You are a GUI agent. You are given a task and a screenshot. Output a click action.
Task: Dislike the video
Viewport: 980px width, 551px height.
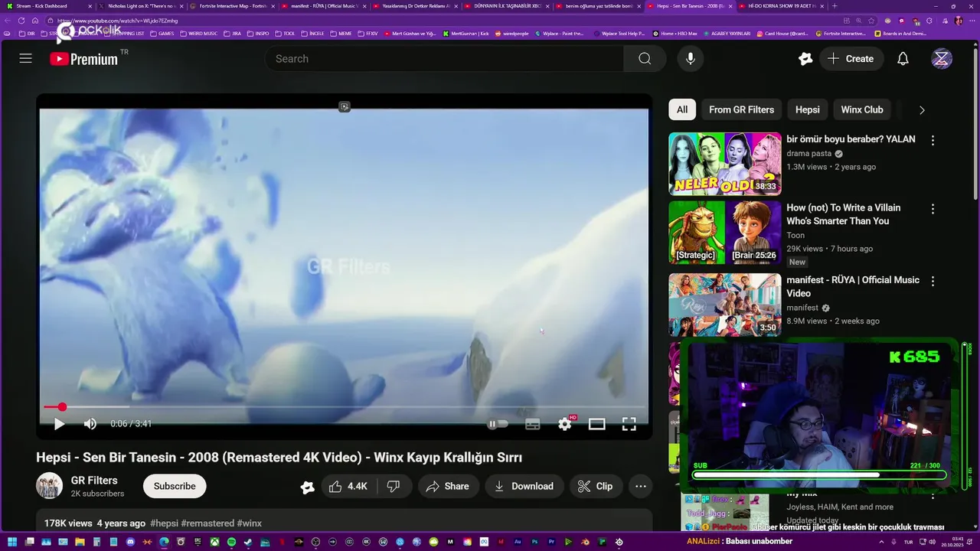[394, 486]
